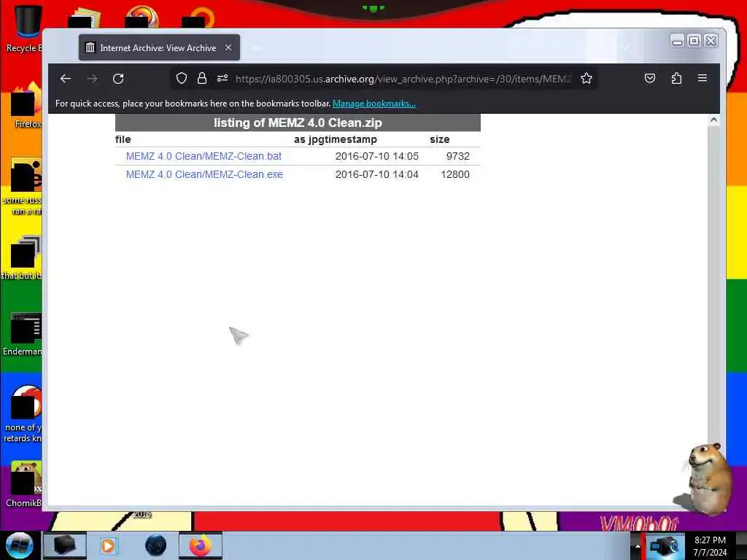This screenshot has height=560, width=747.
Task: Click the browser forward arrow
Action: (93, 79)
